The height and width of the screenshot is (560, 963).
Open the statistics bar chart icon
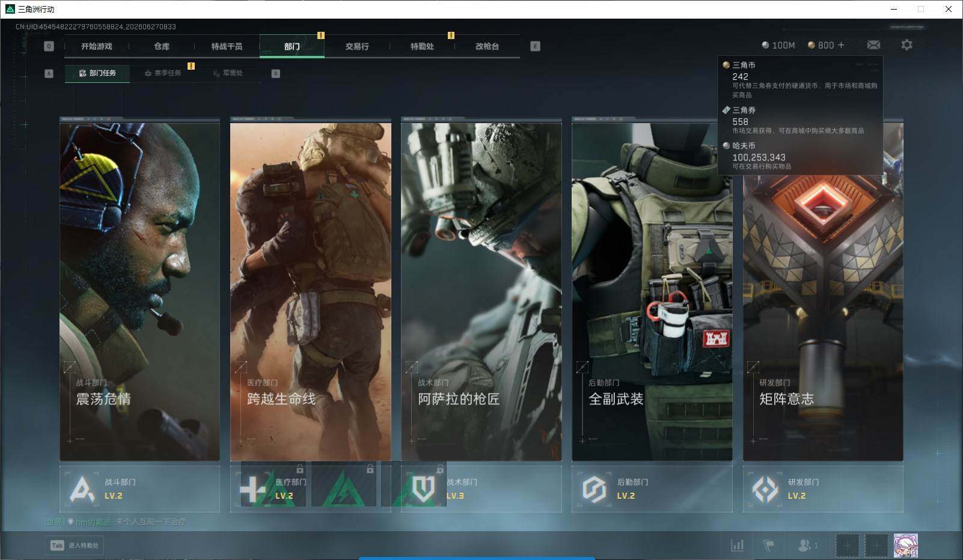coord(737,546)
